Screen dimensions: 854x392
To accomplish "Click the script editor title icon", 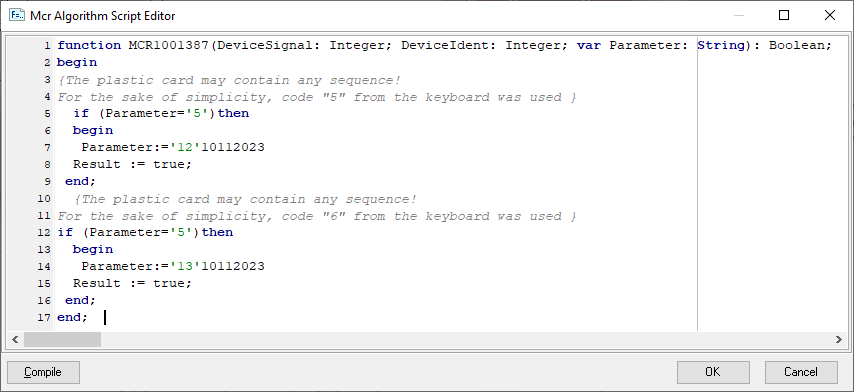I will [x=16, y=15].
